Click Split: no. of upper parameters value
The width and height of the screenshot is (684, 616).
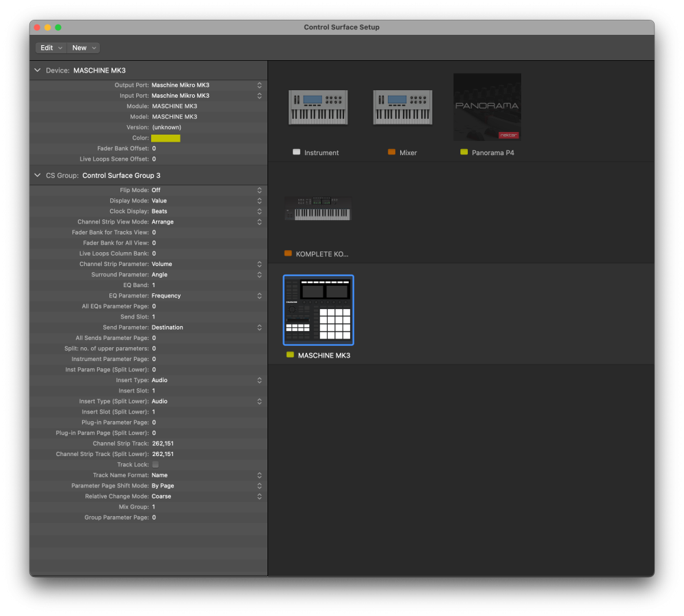pyautogui.click(x=154, y=349)
